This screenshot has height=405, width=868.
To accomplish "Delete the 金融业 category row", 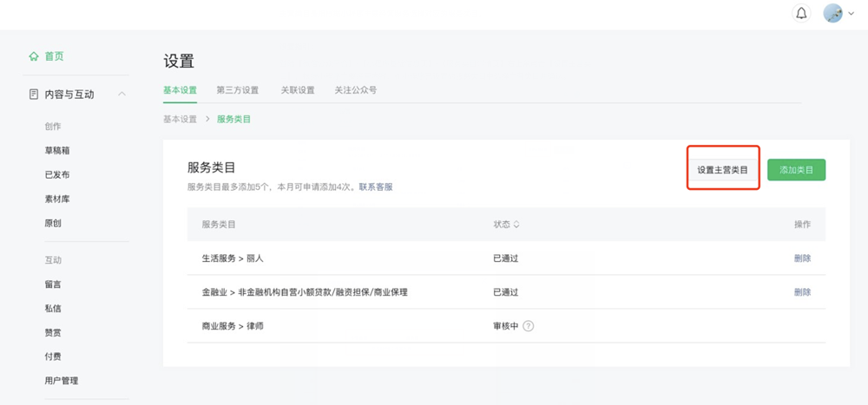I will [x=802, y=292].
